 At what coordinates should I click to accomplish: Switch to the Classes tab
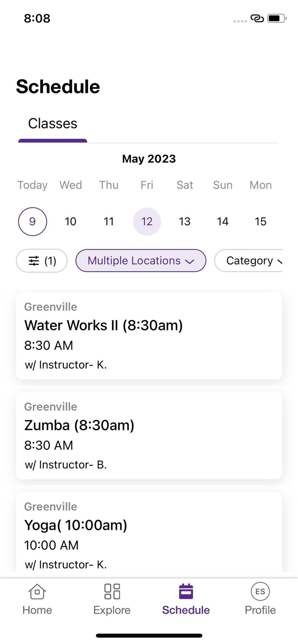tap(53, 124)
